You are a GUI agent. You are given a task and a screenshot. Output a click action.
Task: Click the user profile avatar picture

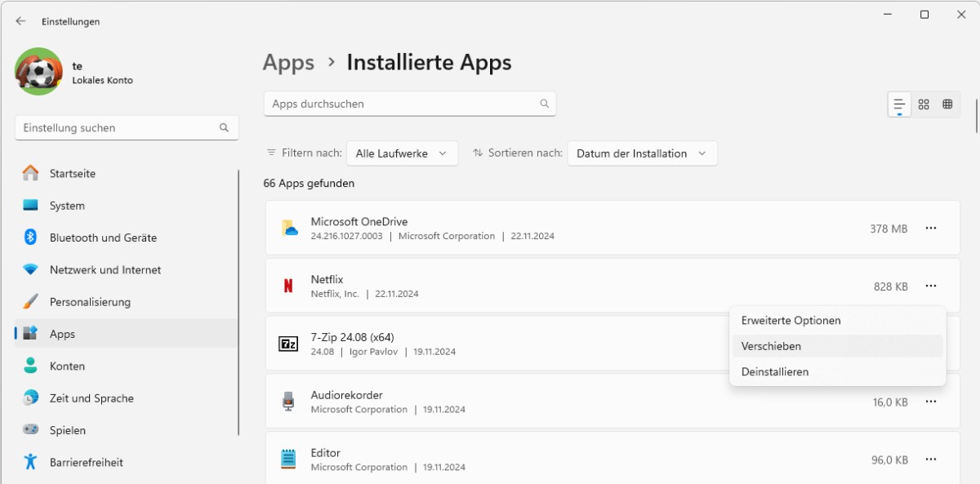point(38,71)
